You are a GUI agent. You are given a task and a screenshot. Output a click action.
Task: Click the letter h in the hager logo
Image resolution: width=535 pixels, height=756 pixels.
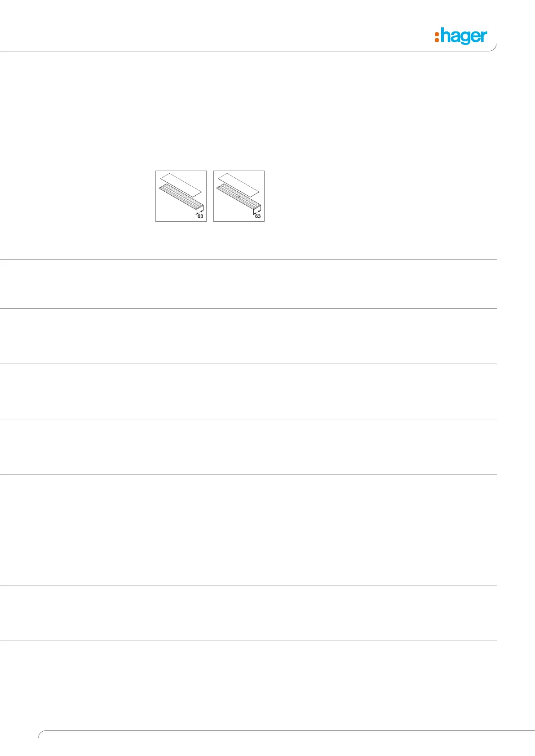point(444,35)
